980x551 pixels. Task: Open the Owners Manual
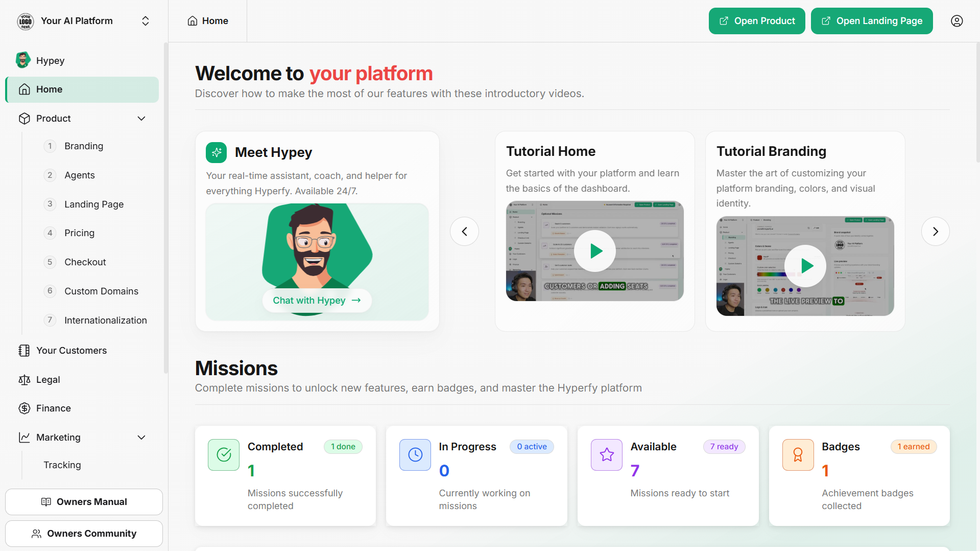(x=84, y=502)
